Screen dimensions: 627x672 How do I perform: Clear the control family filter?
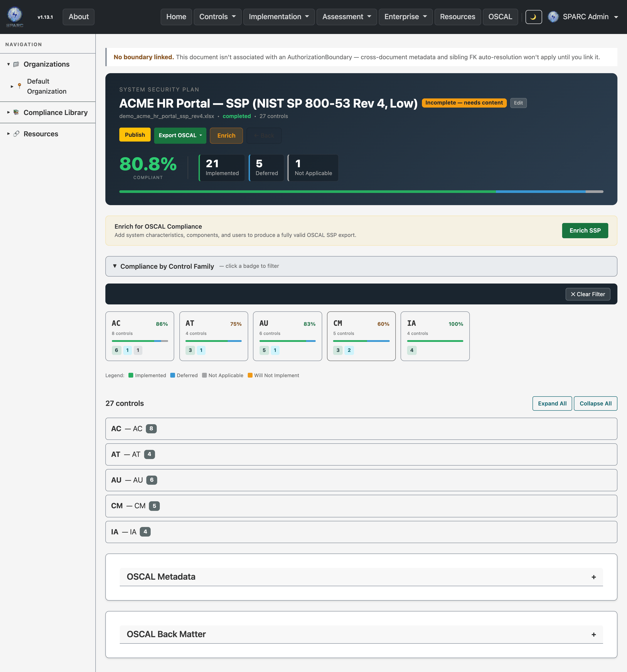[x=588, y=294]
